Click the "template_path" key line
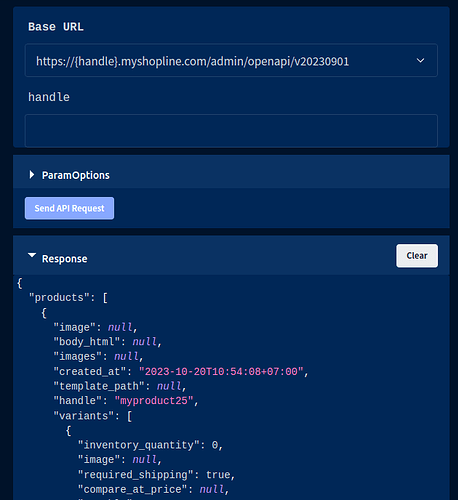Viewport: 458px width, 500px height. pyautogui.click(x=120, y=386)
